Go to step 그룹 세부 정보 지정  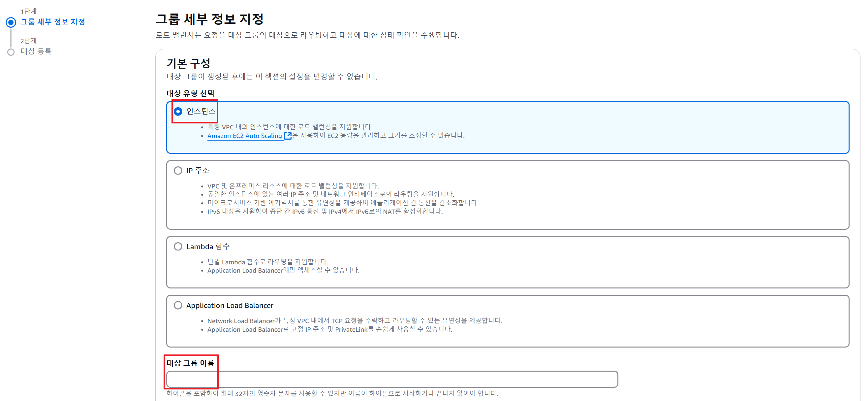[52, 22]
